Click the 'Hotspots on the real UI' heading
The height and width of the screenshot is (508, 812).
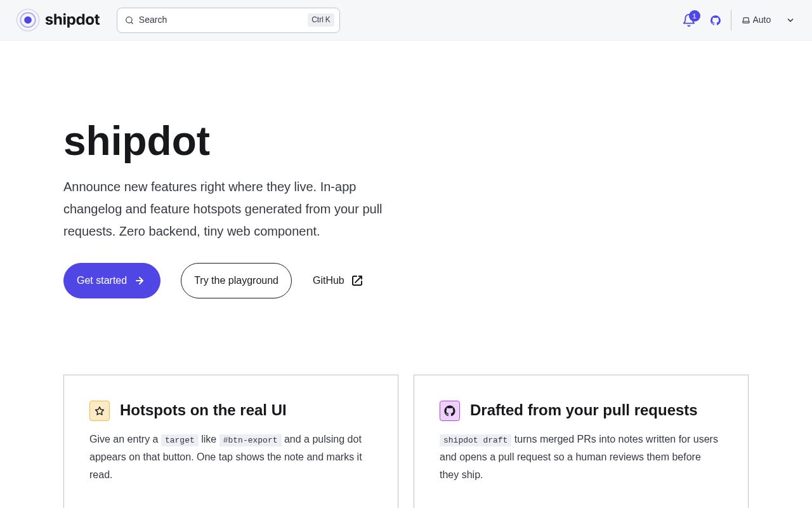[x=203, y=410]
